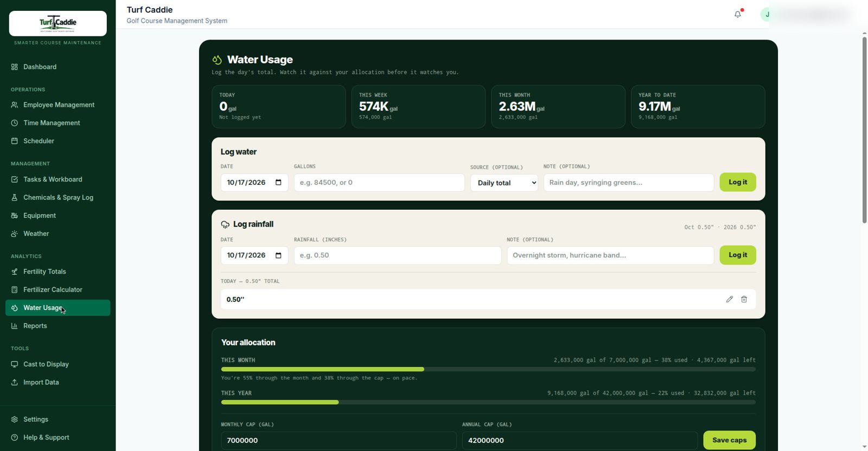Click the user avatar in the header

(767, 15)
